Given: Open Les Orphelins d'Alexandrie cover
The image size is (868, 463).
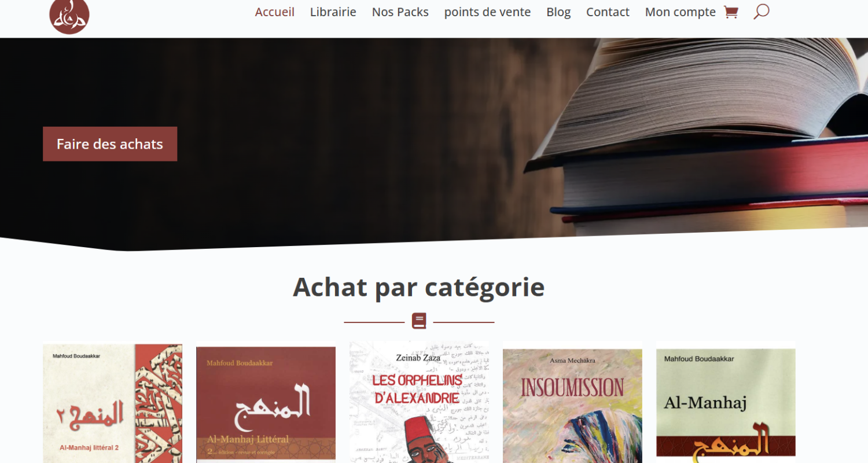Looking at the screenshot, I should pyautogui.click(x=419, y=402).
